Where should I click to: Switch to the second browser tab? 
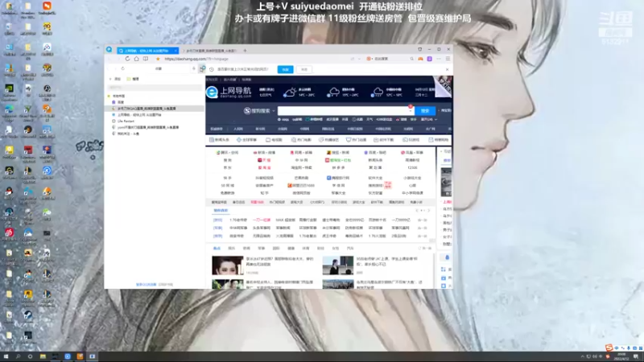click(212, 51)
